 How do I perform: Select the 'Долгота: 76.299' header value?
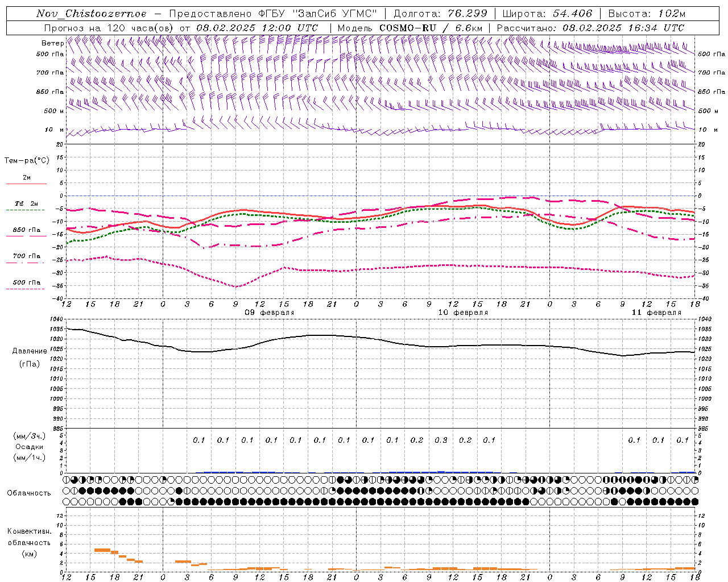point(440,14)
